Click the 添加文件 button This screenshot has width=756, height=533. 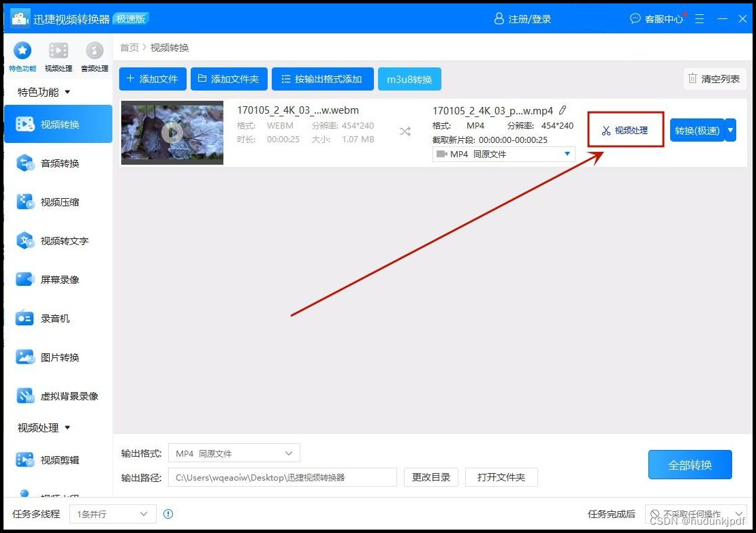pyautogui.click(x=153, y=79)
